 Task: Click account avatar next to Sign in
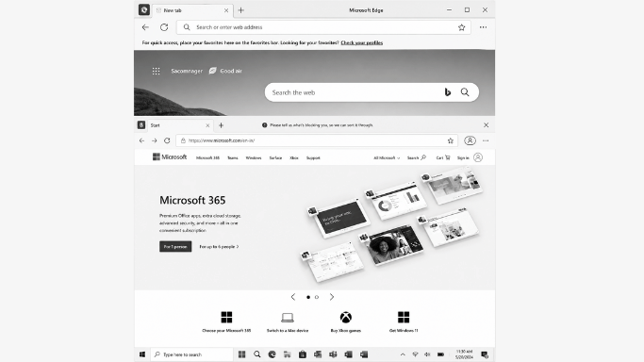[478, 157]
